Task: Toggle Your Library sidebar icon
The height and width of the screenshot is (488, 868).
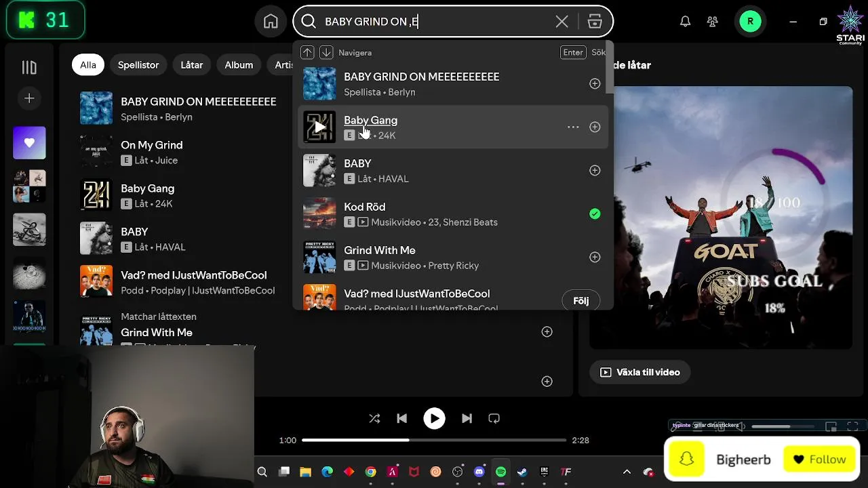Action: [29, 67]
